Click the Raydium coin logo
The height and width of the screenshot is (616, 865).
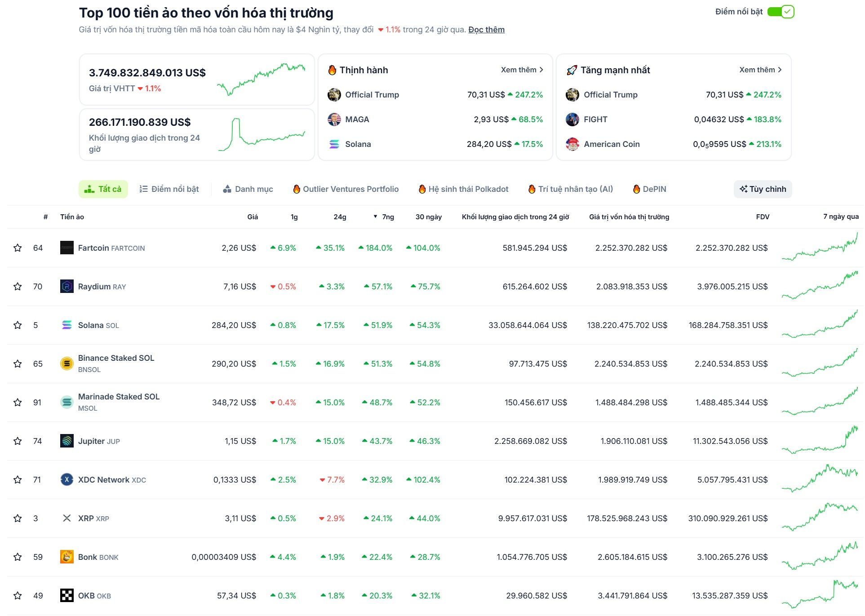[x=67, y=286]
